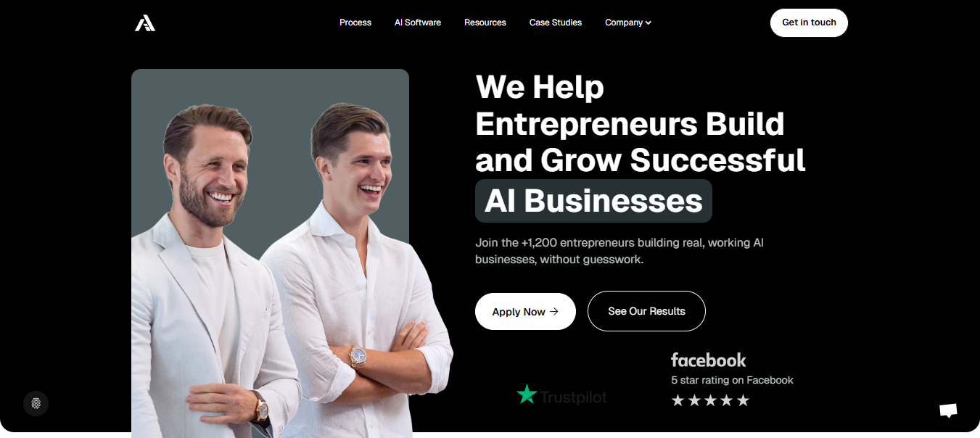Click the 5 star rating on Facebook text
This screenshot has width=980, height=438.
click(732, 380)
